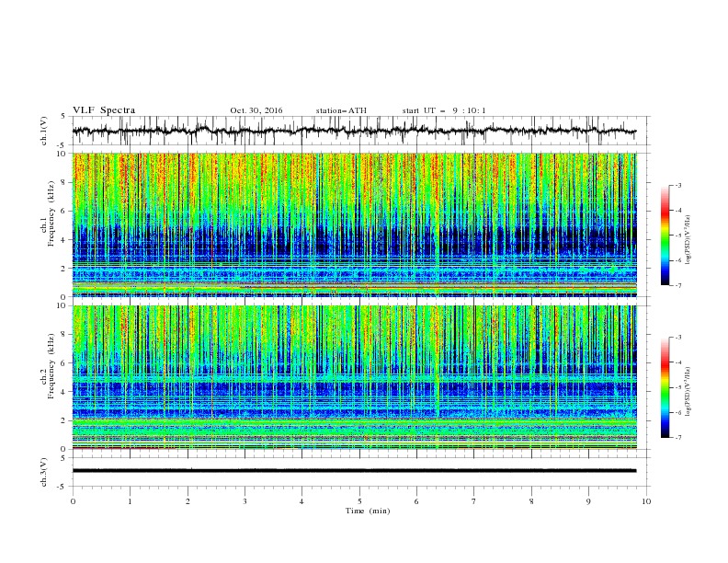Click the "-5" tick on ch.3(V) axis

point(63,487)
